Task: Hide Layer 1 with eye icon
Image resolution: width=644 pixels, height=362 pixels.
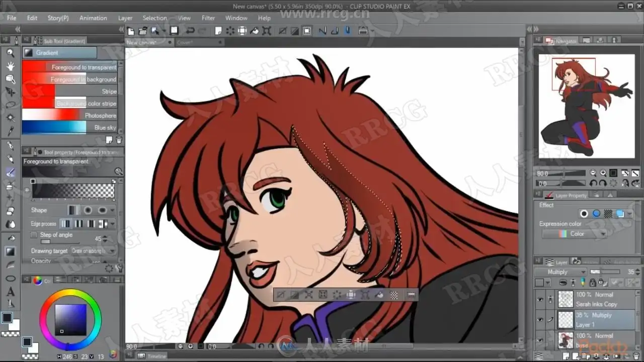Action: [540, 320]
